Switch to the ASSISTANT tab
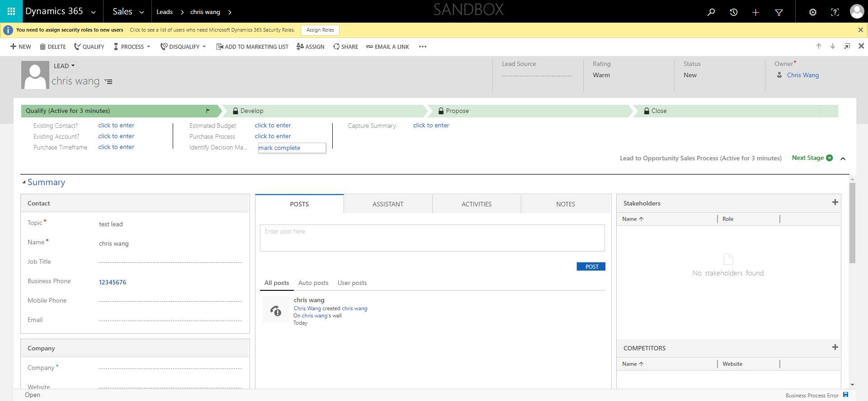 pos(388,204)
